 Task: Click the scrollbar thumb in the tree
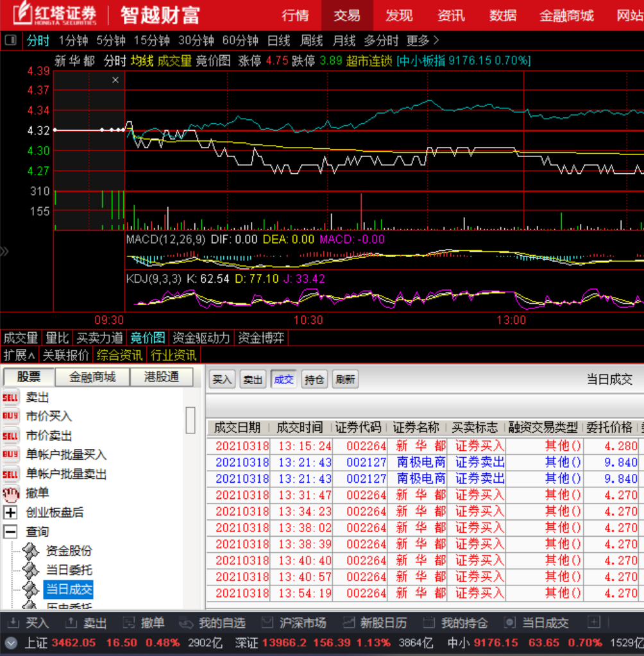coord(191,420)
